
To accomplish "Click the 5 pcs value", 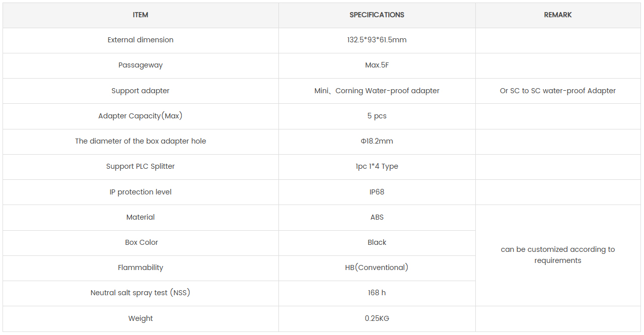I will 377,116.
